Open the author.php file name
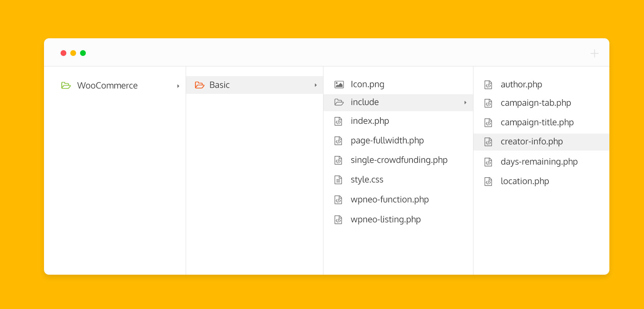644x309 pixels. tap(521, 85)
